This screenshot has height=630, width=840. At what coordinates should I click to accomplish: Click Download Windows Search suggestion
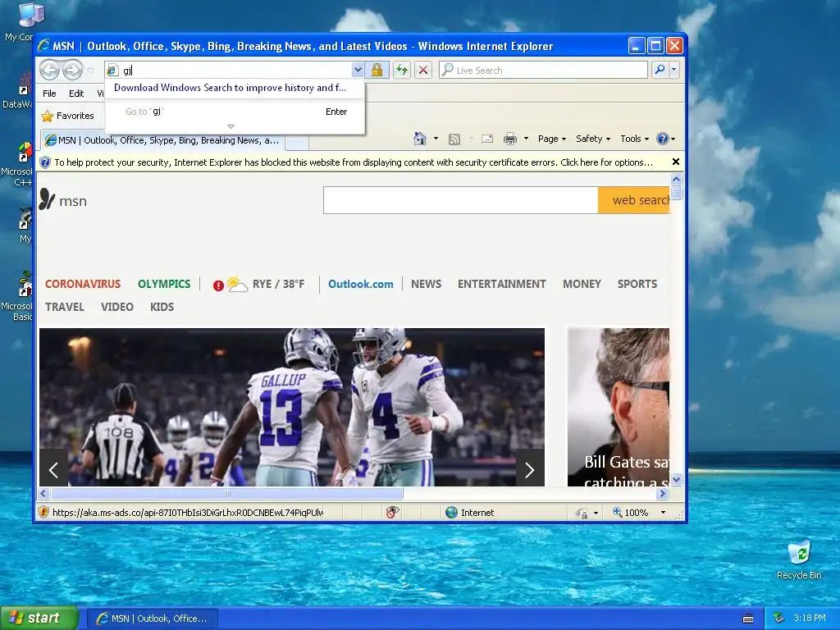pyautogui.click(x=231, y=87)
